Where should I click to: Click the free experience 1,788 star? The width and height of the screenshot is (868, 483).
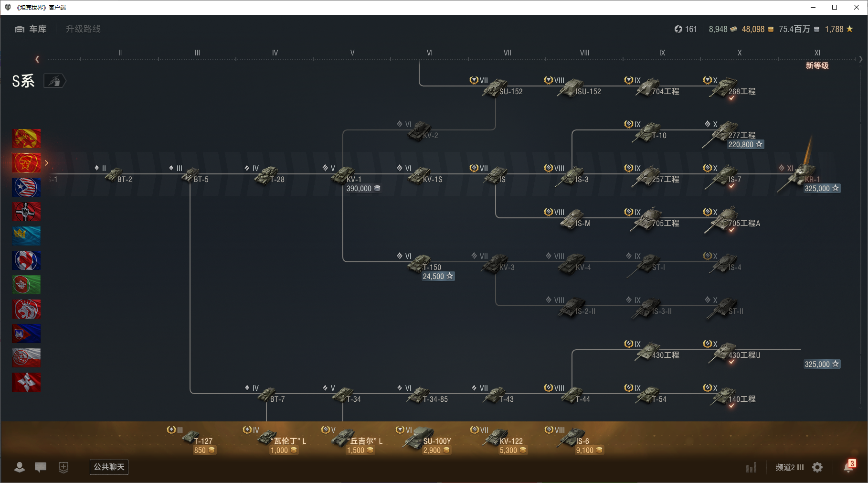[839, 29]
